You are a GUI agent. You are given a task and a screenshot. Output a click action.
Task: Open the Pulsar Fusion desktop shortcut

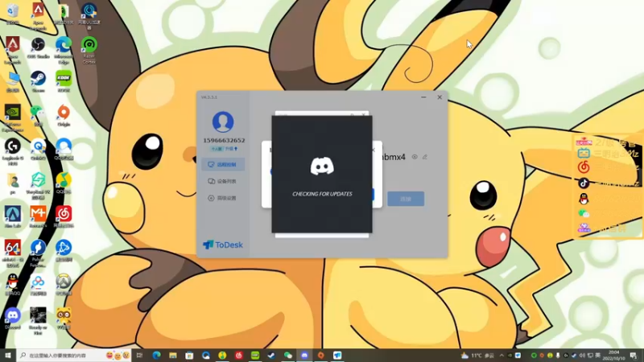38,253
